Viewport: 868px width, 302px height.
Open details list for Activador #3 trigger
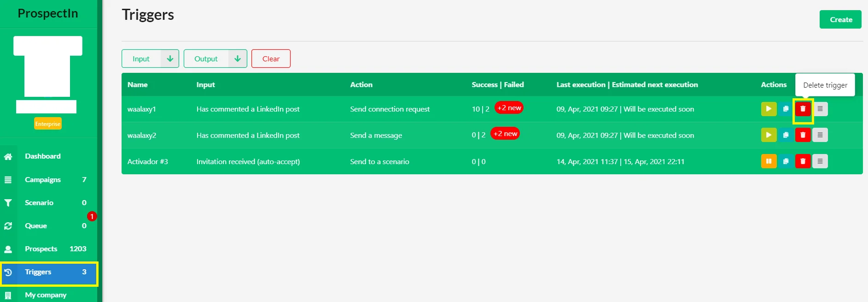click(820, 161)
